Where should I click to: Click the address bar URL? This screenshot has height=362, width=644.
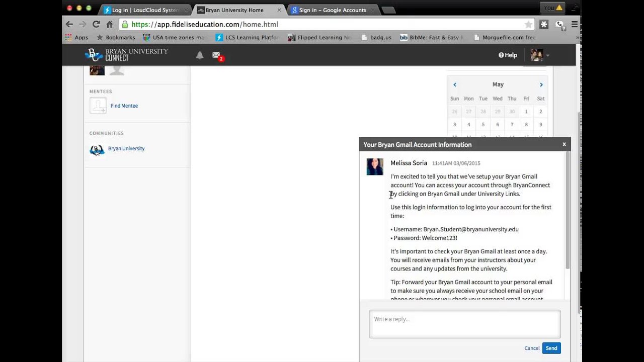coord(205,24)
